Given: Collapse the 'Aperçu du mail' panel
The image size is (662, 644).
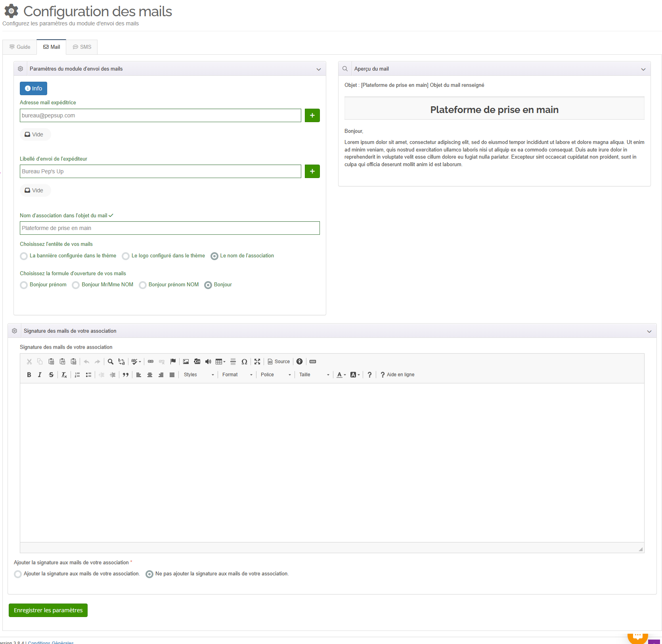Looking at the screenshot, I should coord(643,69).
